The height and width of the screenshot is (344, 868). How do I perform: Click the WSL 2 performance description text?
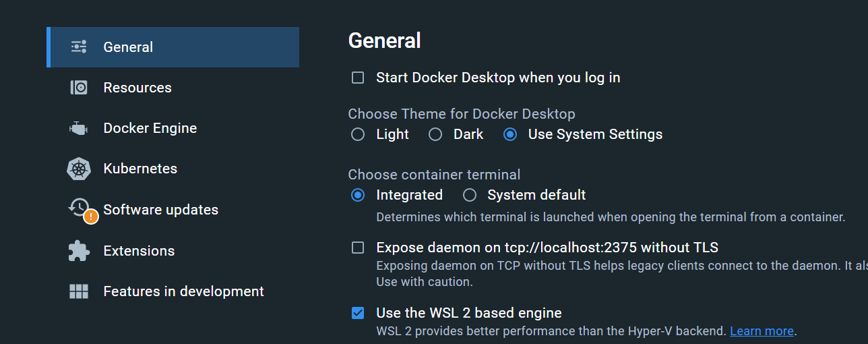[551, 331]
